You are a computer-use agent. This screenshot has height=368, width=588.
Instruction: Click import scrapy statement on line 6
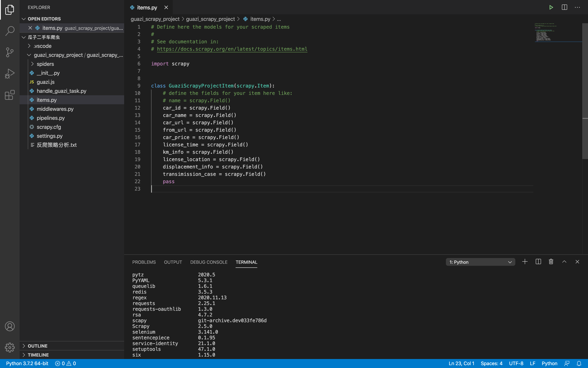pyautogui.click(x=170, y=64)
